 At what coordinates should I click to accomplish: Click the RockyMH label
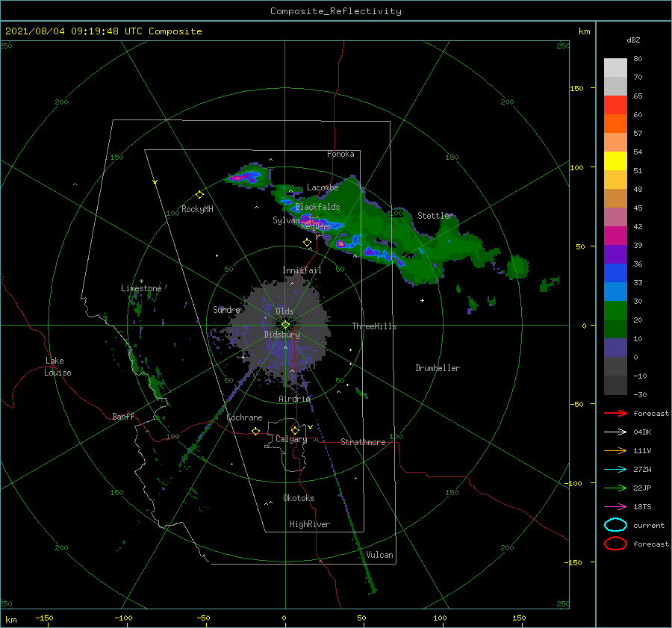pyautogui.click(x=197, y=209)
